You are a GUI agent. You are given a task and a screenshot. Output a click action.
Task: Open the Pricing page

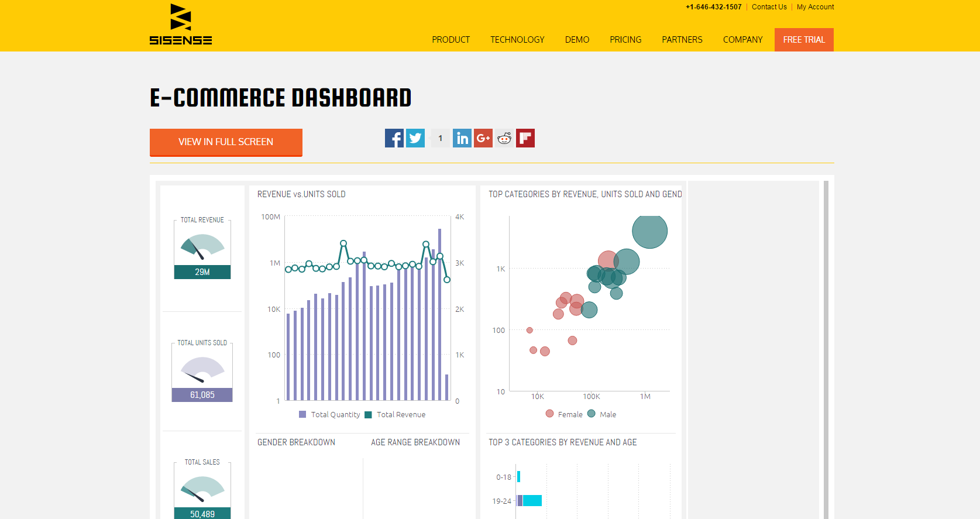(x=625, y=40)
